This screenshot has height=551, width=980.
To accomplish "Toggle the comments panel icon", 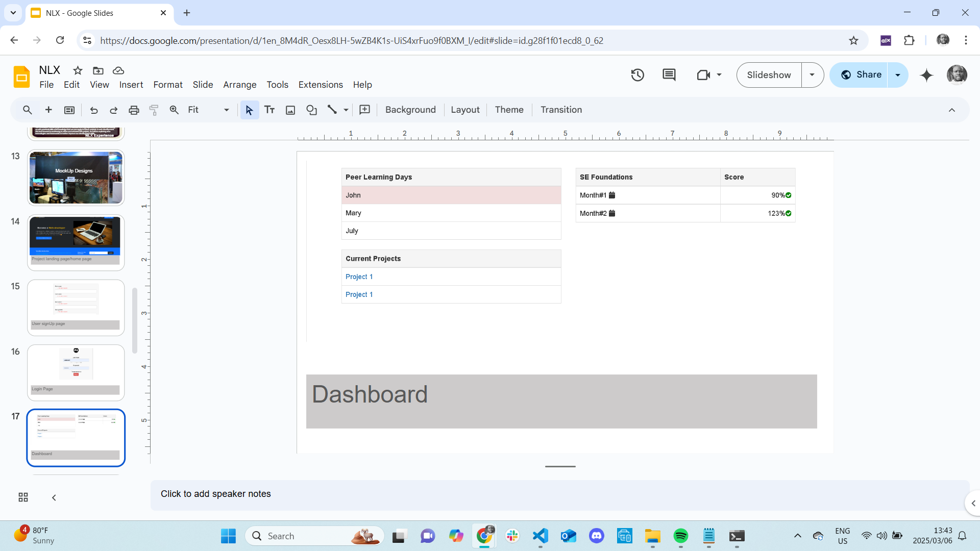I will tap(669, 74).
